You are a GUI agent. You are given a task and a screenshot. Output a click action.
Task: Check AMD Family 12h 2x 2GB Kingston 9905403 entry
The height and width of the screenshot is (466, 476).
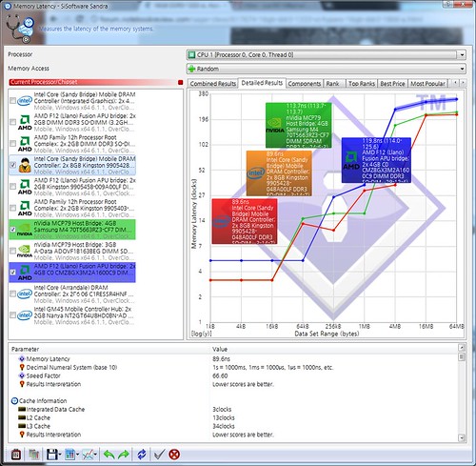[x=12, y=208]
